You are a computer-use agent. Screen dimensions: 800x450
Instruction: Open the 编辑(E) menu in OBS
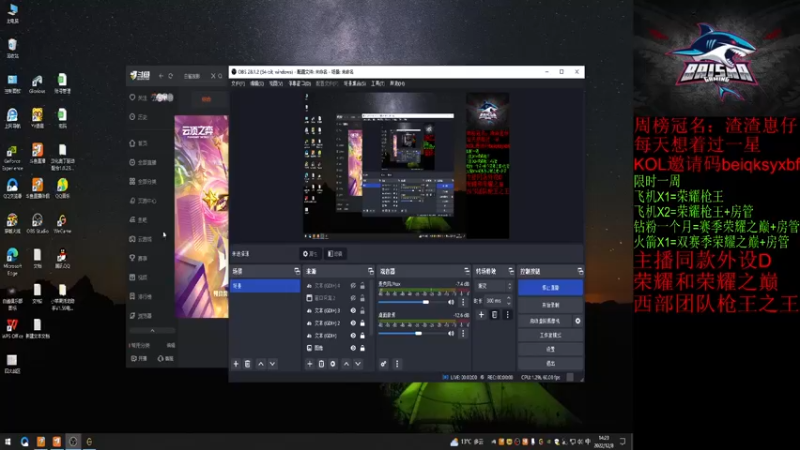coord(257,84)
